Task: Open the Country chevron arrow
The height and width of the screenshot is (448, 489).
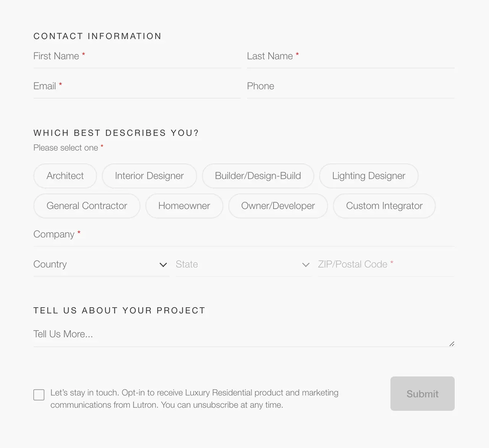Action: [163, 265]
